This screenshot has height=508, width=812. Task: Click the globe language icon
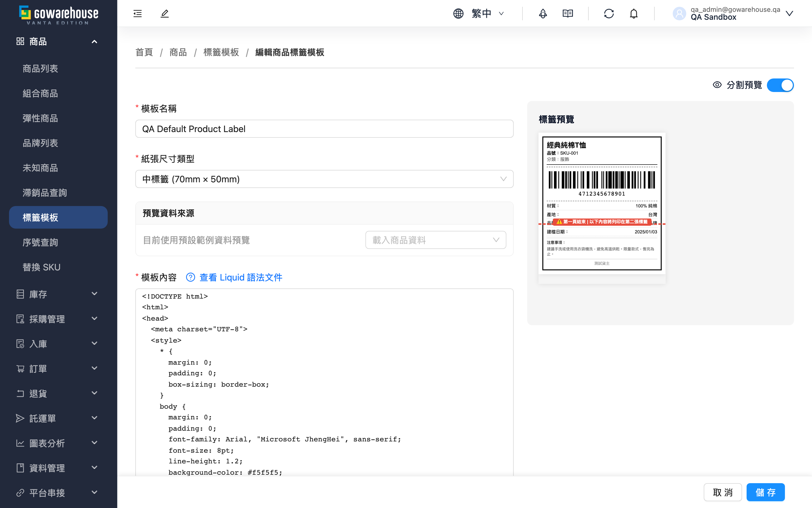point(458,14)
